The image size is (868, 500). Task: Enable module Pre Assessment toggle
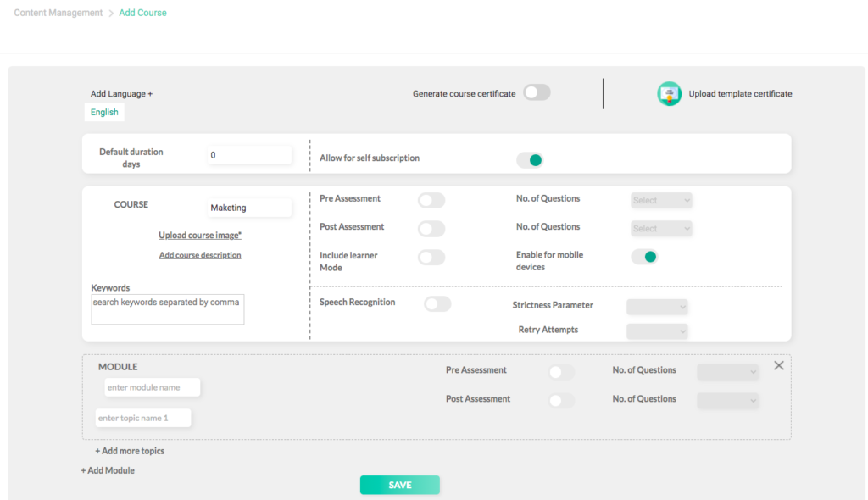(x=560, y=372)
